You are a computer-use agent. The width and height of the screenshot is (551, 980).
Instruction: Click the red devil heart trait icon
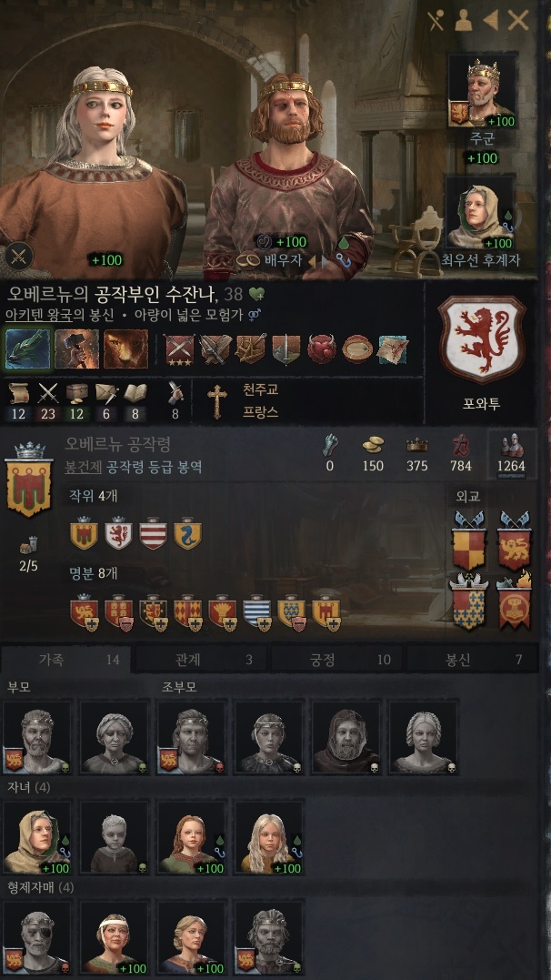322,349
